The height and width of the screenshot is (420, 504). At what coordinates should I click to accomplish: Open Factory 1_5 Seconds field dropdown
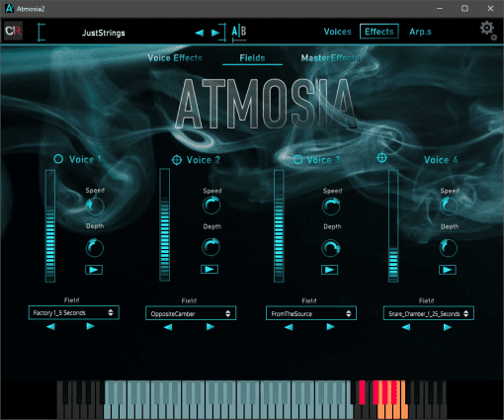74,312
